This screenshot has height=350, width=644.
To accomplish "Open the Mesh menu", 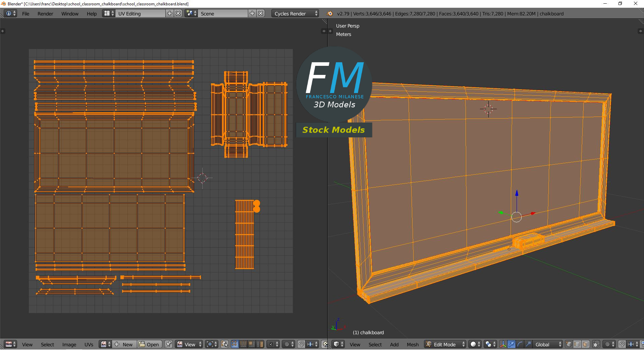I will tap(413, 344).
